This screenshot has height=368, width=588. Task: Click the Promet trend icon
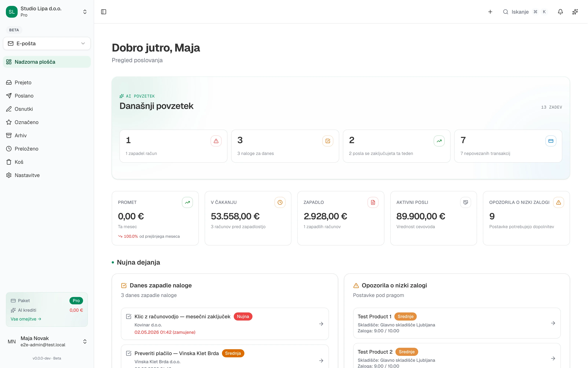pos(187,202)
